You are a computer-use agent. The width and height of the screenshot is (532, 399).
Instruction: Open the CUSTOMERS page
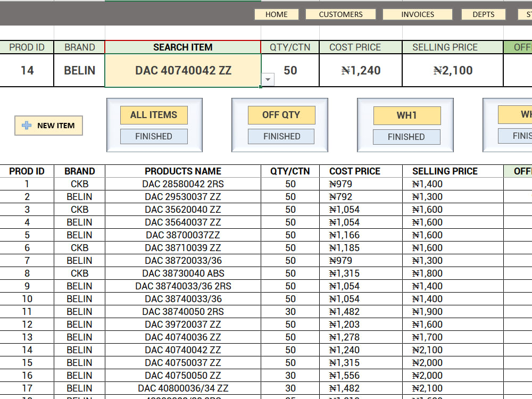click(x=340, y=14)
